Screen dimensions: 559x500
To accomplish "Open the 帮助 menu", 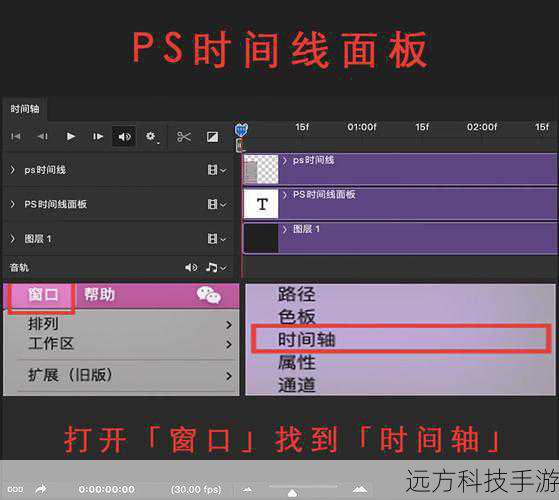I will point(99,295).
